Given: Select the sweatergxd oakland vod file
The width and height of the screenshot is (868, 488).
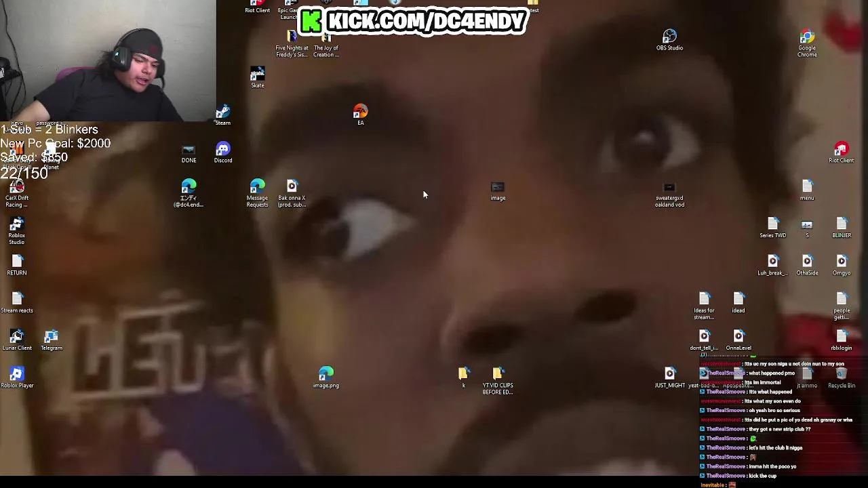Looking at the screenshot, I should (x=669, y=193).
